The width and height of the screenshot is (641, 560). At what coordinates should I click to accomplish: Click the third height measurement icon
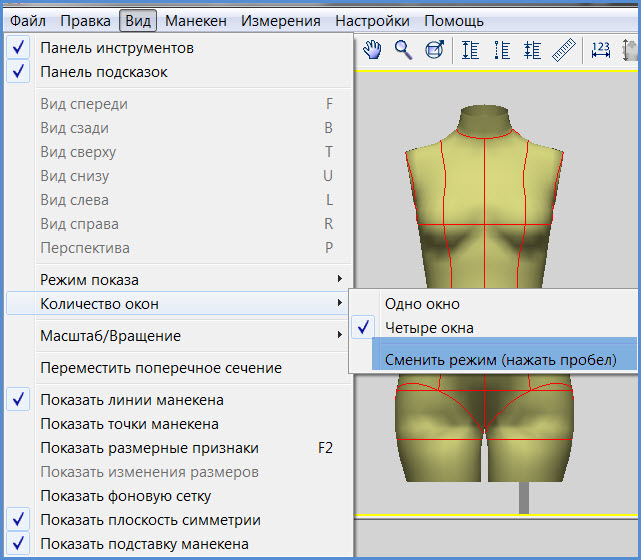pos(532,50)
